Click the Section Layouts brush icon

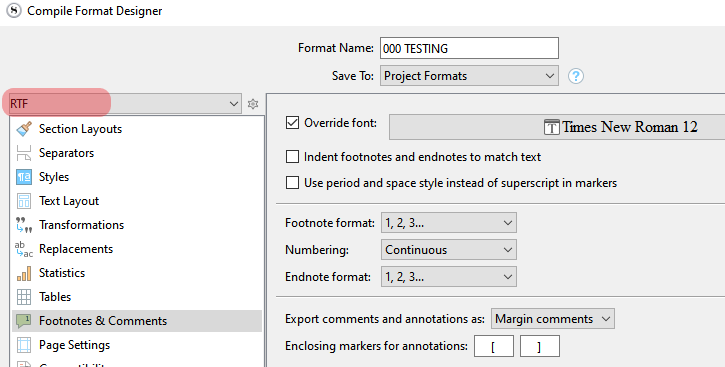pos(24,129)
